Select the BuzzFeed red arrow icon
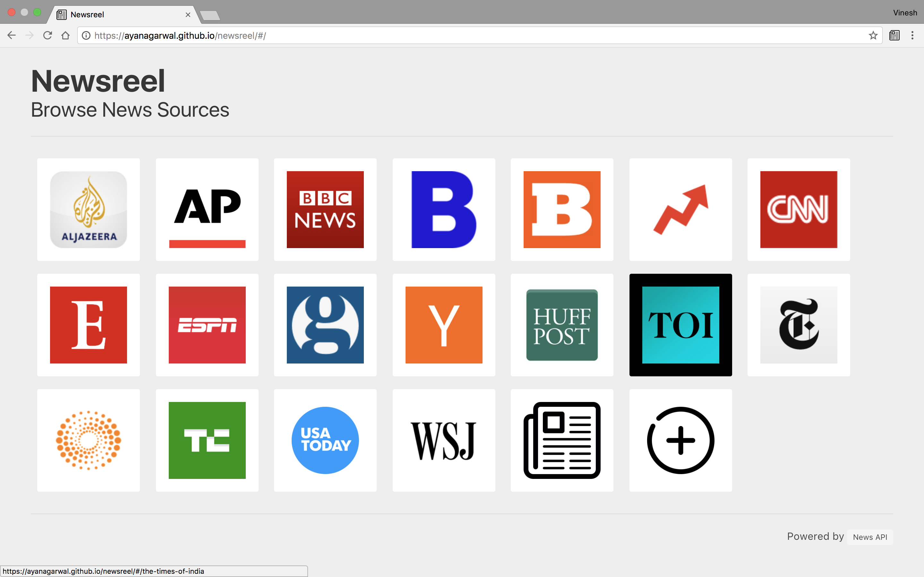 [x=680, y=210]
